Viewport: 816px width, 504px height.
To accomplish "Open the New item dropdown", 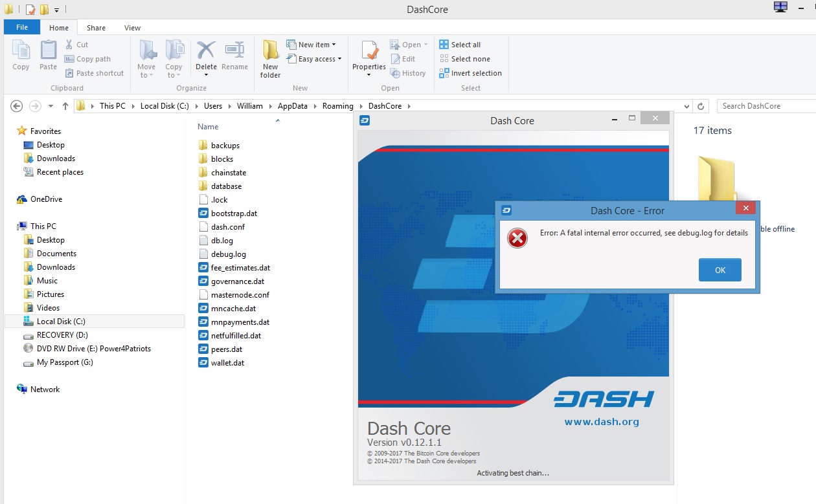I will [312, 45].
